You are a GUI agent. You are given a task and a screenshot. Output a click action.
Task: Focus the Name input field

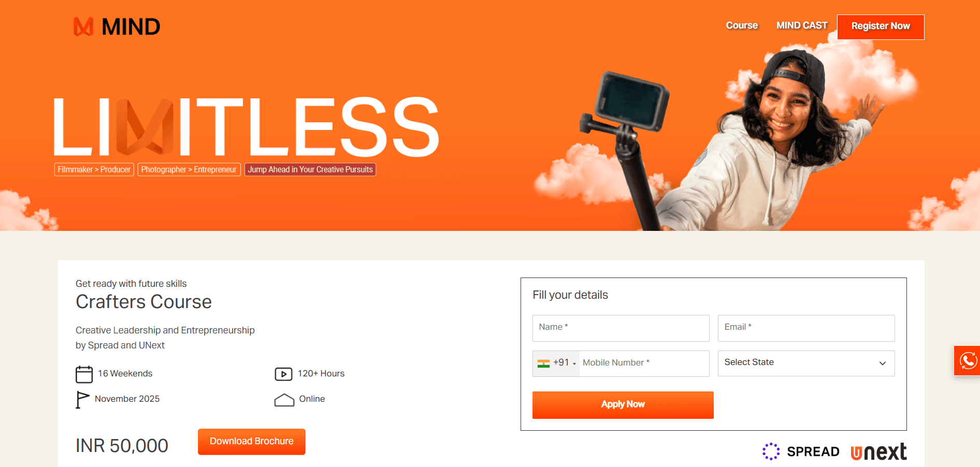coord(621,328)
